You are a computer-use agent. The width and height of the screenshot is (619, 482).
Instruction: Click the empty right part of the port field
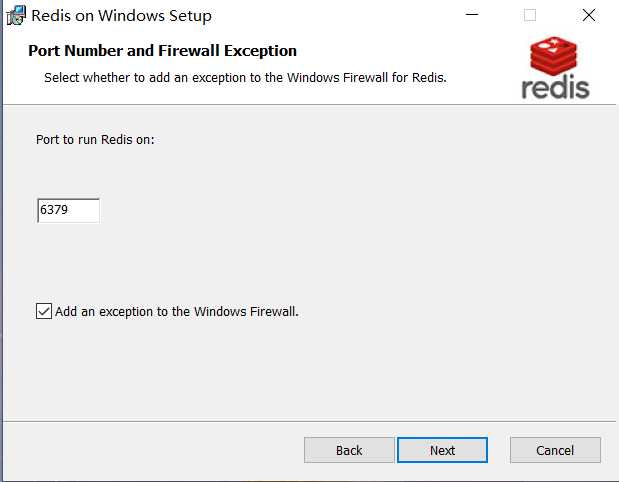pos(85,210)
